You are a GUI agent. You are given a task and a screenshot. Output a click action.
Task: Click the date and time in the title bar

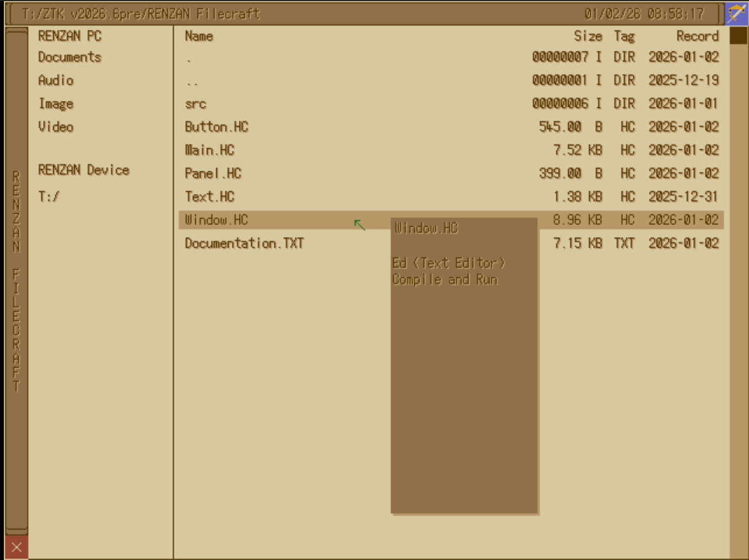click(644, 14)
